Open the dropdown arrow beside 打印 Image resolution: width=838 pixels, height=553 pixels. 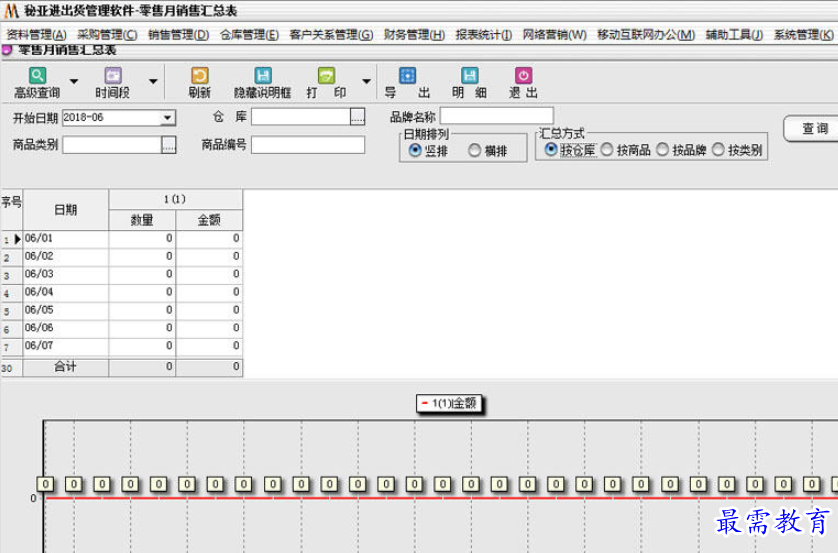(366, 82)
